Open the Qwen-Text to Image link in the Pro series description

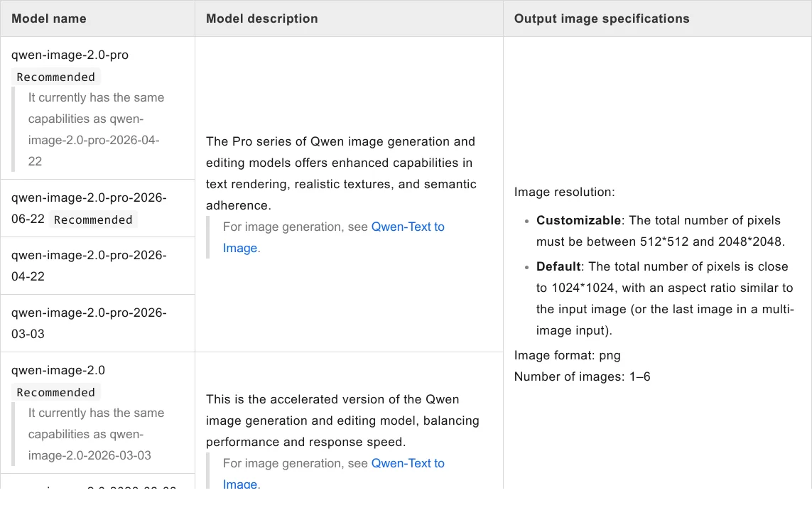(x=333, y=237)
